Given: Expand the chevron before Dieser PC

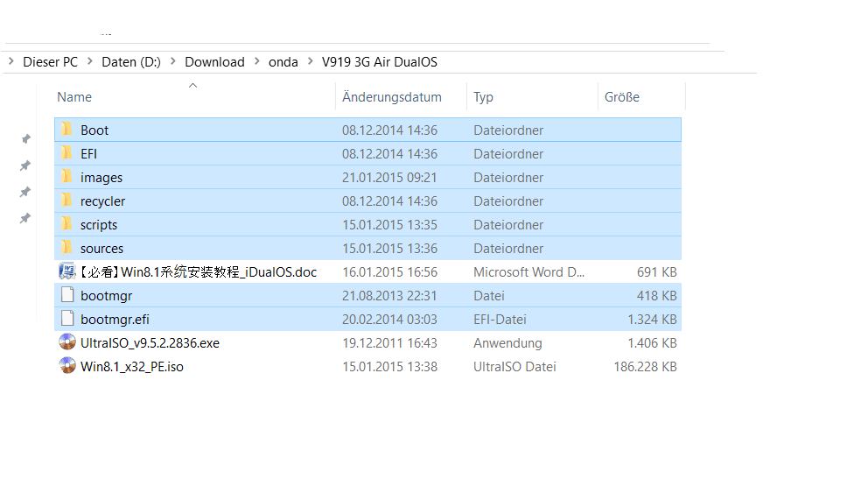Looking at the screenshot, I should (x=11, y=61).
